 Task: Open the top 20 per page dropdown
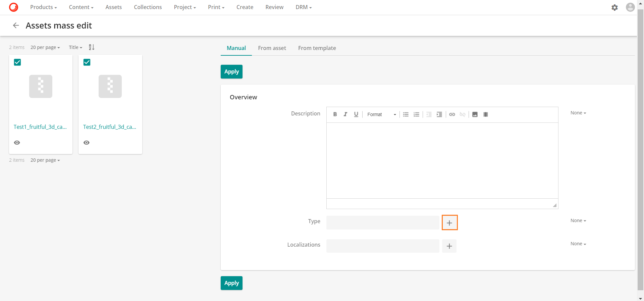click(45, 47)
